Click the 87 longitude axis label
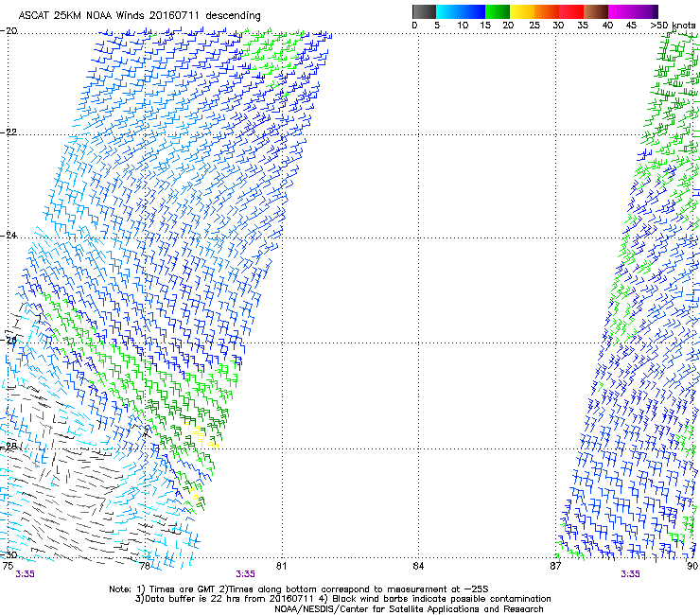Viewport: 700px width, 615px height. point(555,566)
